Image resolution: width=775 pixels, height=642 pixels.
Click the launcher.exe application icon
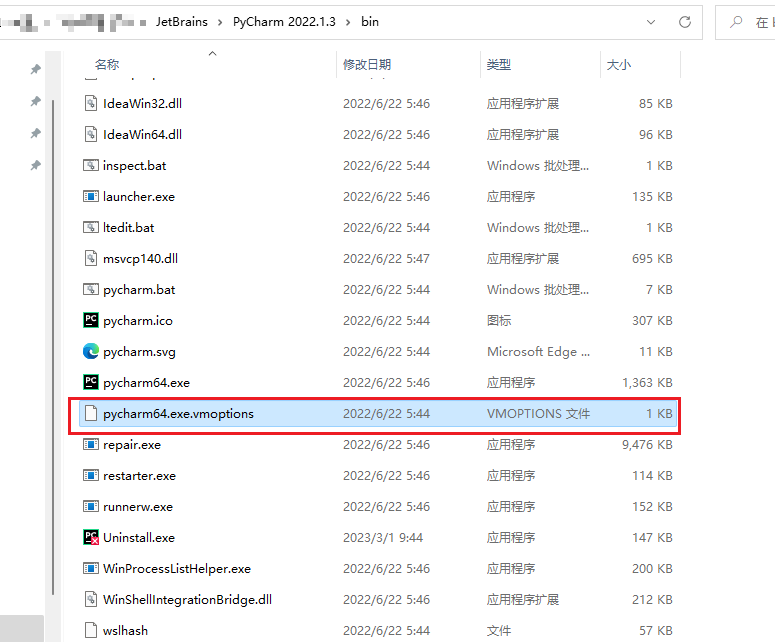tap(90, 196)
